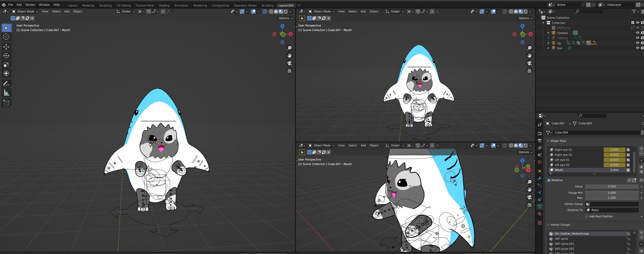The width and height of the screenshot is (644, 254).
Task: Click the outliner search field
Action: click(x=589, y=12)
